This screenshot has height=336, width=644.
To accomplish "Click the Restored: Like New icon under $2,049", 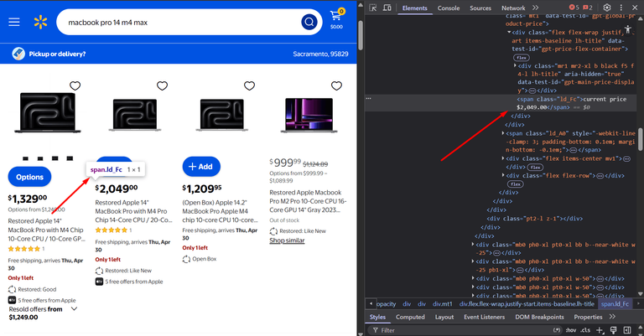I will tap(100, 271).
